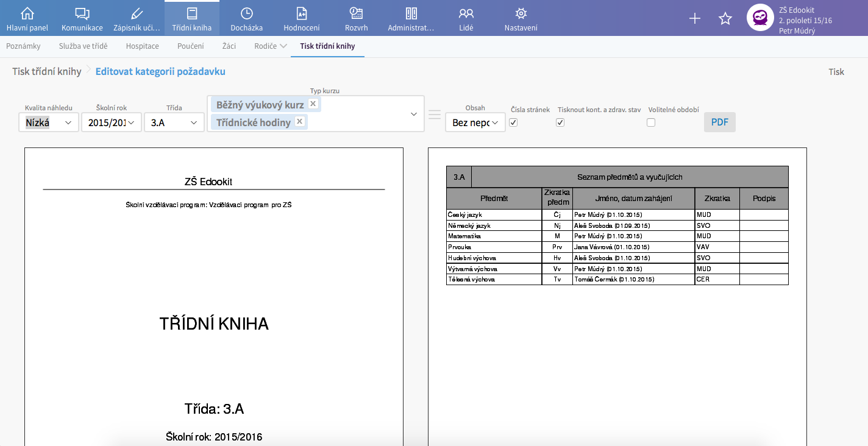The image size is (868, 446).
Task: Open Hodnocení grading icon
Action: 302,13
